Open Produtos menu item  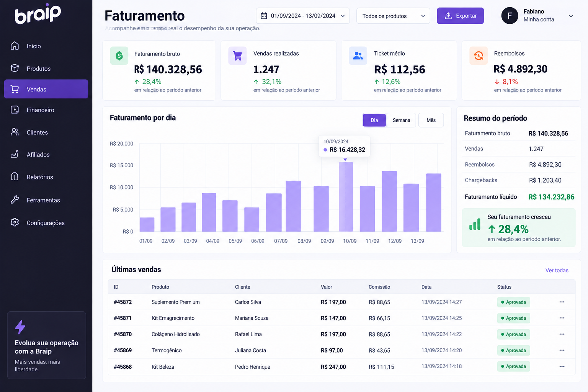click(x=46, y=69)
